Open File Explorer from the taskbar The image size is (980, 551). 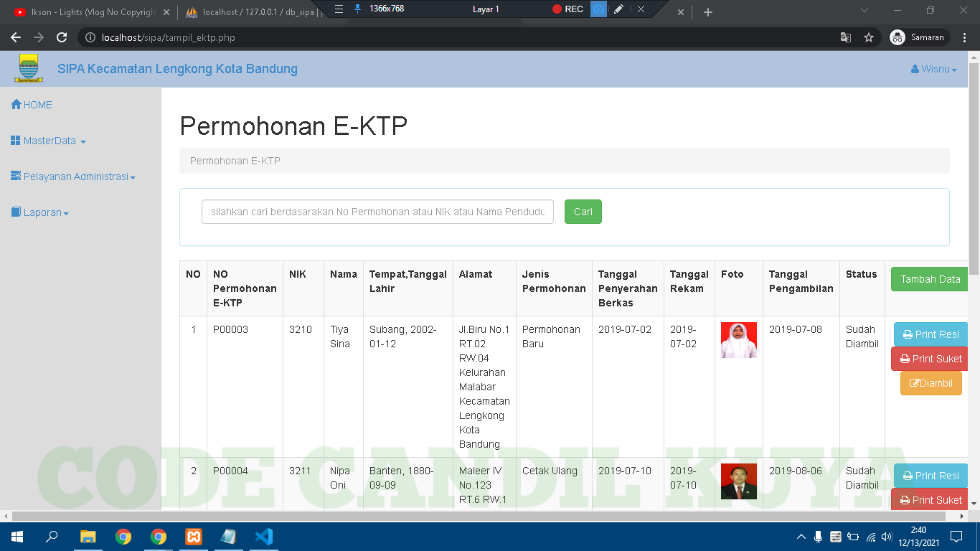[x=88, y=536]
